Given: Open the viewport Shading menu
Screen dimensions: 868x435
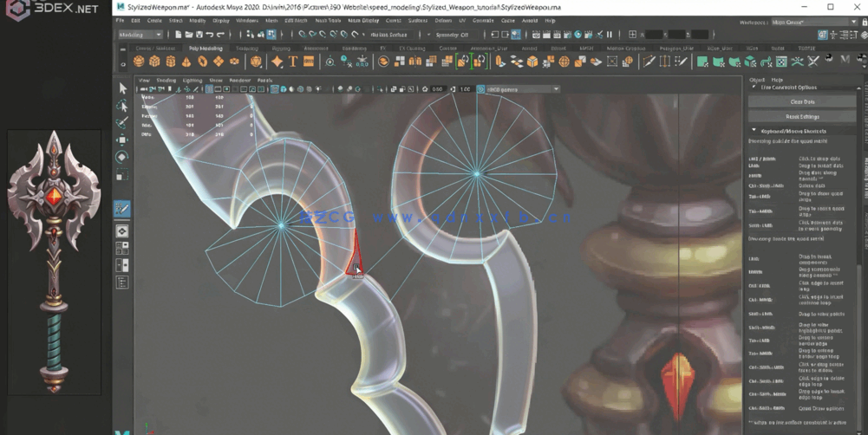Looking at the screenshot, I should 166,81.
